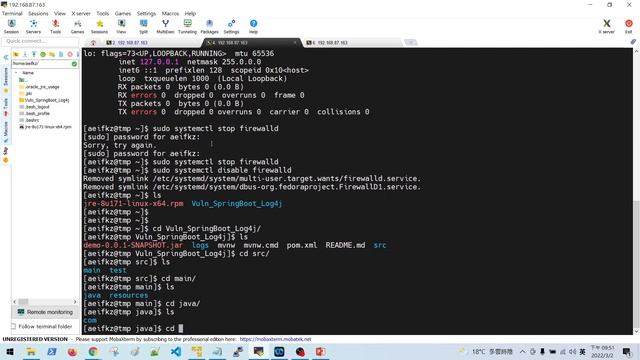
Task: Open the Games menu
Action: point(123,13)
